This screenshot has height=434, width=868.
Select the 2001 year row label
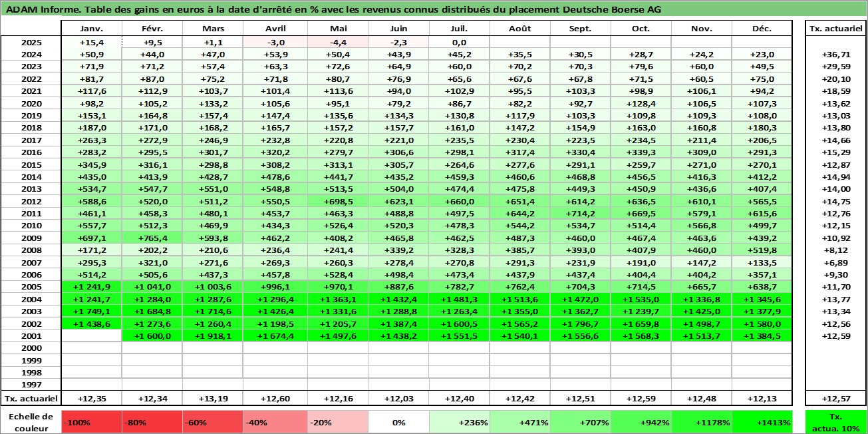pos(31,336)
